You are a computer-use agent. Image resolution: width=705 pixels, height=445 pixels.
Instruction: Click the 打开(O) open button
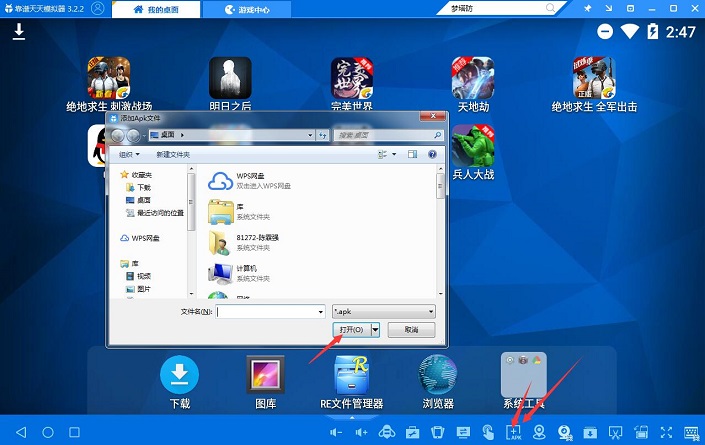click(x=352, y=329)
